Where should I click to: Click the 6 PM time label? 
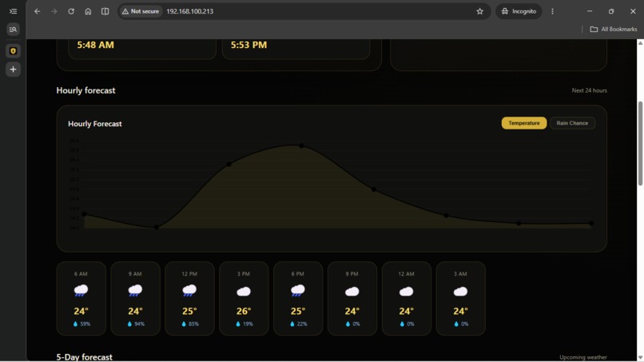coord(298,273)
